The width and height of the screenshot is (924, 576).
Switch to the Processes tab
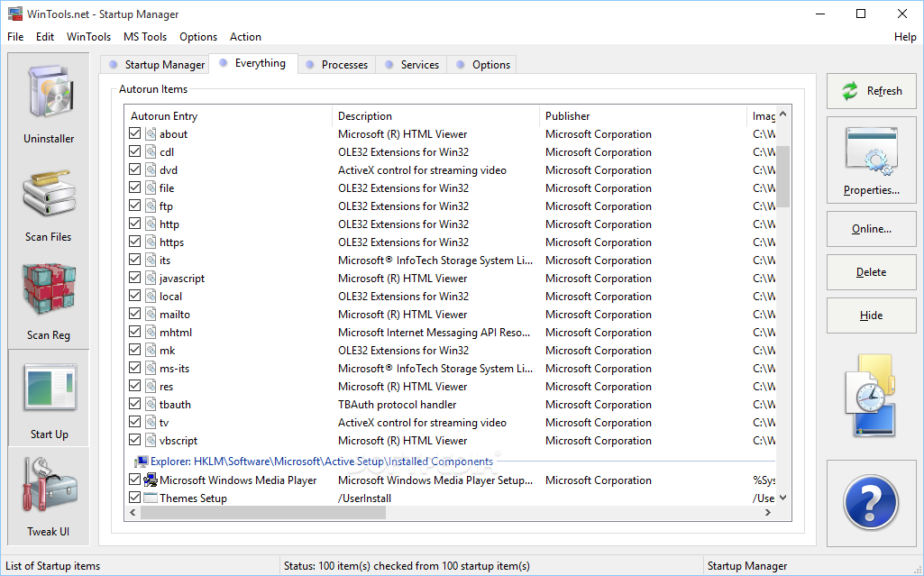336,64
